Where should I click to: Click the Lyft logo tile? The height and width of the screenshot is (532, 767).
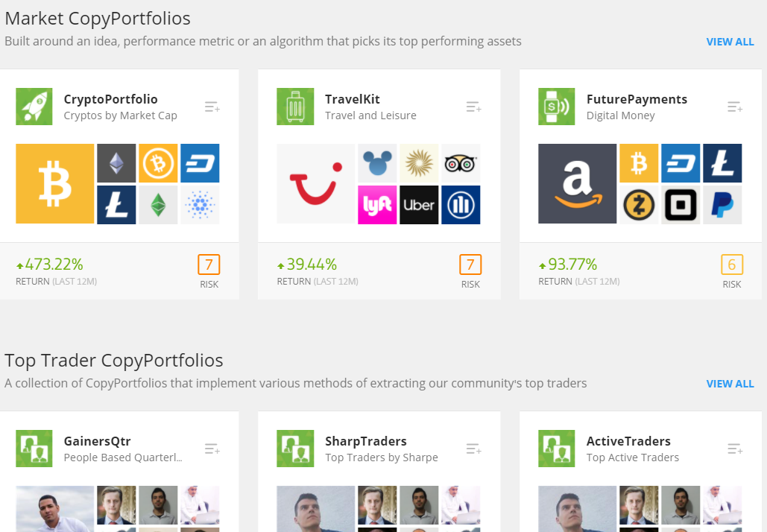(x=377, y=205)
